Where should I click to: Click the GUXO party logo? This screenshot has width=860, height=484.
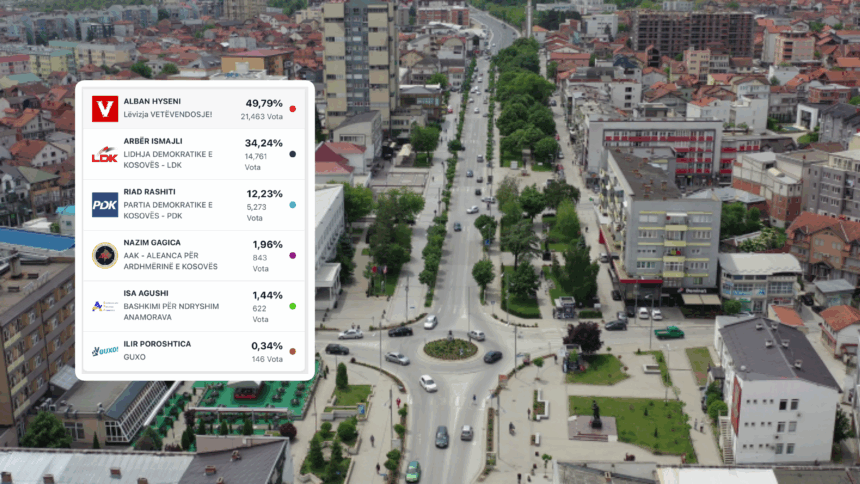[105, 351]
